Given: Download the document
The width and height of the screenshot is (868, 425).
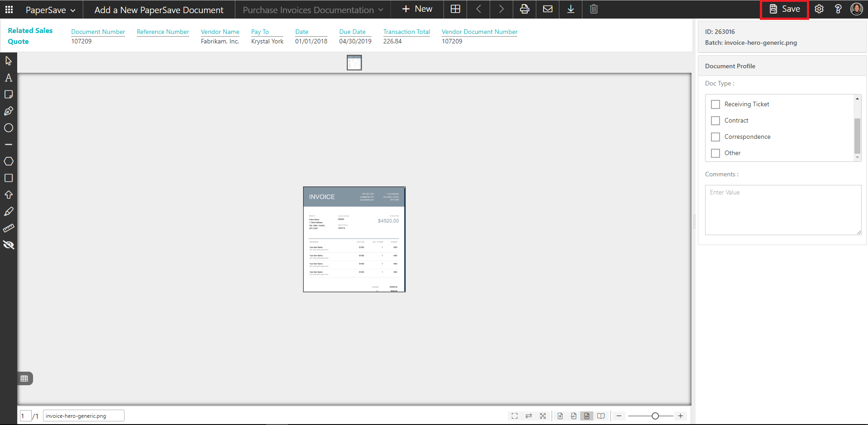Looking at the screenshot, I should [x=571, y=9].
